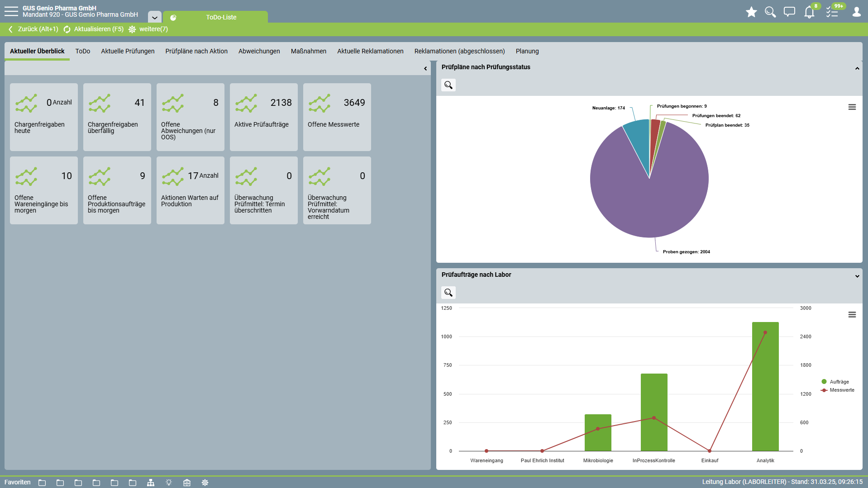Open the tab list dropdown arrow
The image size is (868, 488).
coord(154,18)
